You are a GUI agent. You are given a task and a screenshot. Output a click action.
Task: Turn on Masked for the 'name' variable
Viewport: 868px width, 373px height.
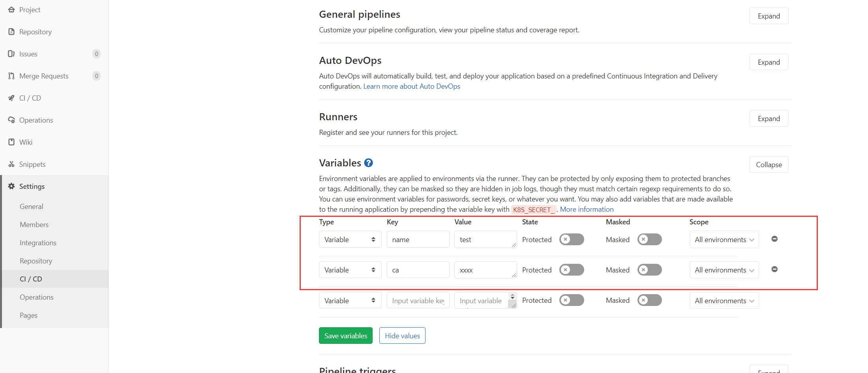[649, 239]
